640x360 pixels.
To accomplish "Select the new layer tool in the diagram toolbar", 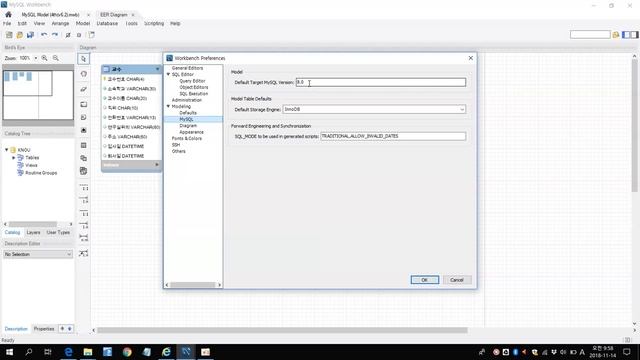I will (x=84, y=104).
